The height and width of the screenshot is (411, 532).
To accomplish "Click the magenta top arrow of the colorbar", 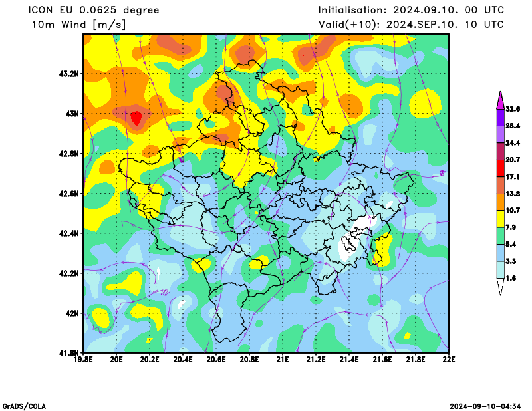I will (x=501, y=102).
